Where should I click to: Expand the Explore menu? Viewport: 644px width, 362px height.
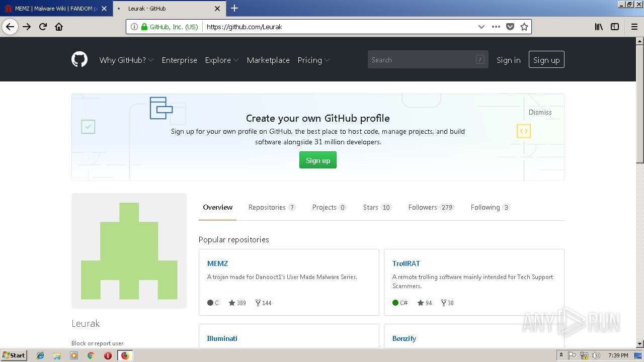(222, 60)
